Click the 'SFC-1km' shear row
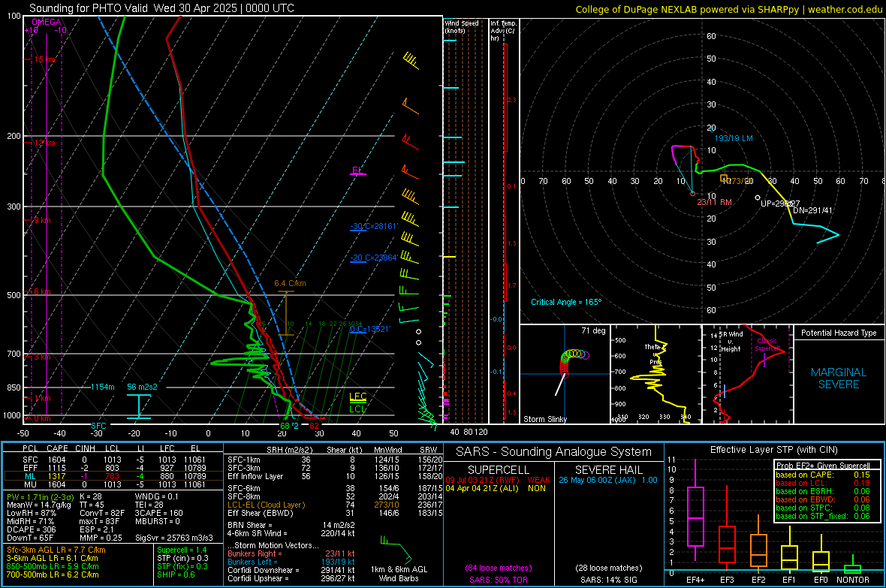886x588 pixels. 335,460
